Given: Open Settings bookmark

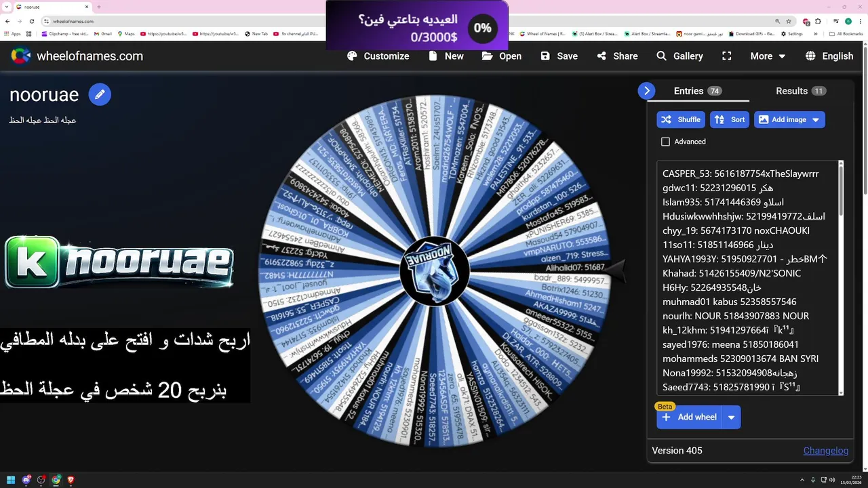Looking at the screenshot, I should coord(791,33).
